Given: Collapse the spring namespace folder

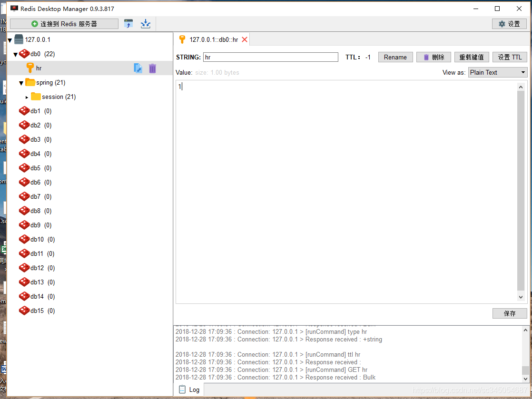Looking at the screenshot, I should point(21,83).
